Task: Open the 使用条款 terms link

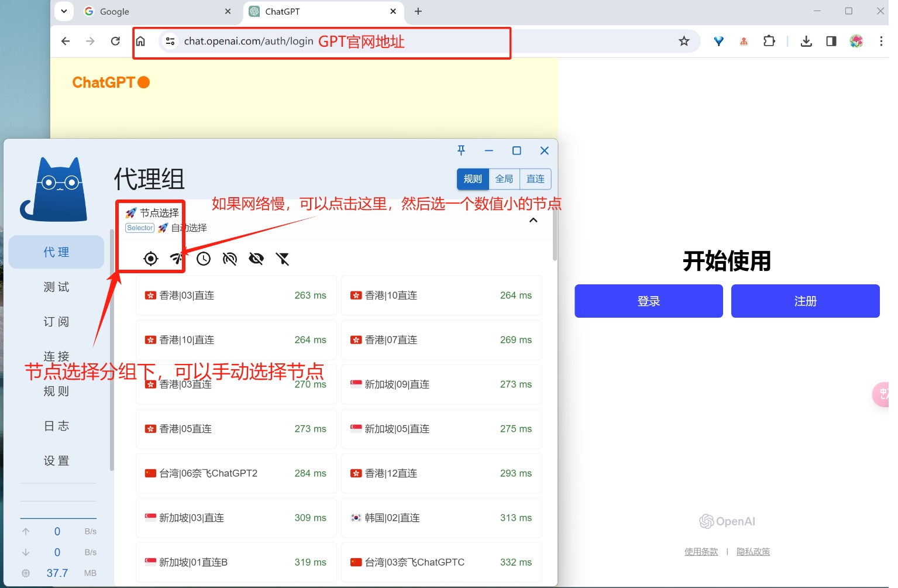Action: [701, 552]
